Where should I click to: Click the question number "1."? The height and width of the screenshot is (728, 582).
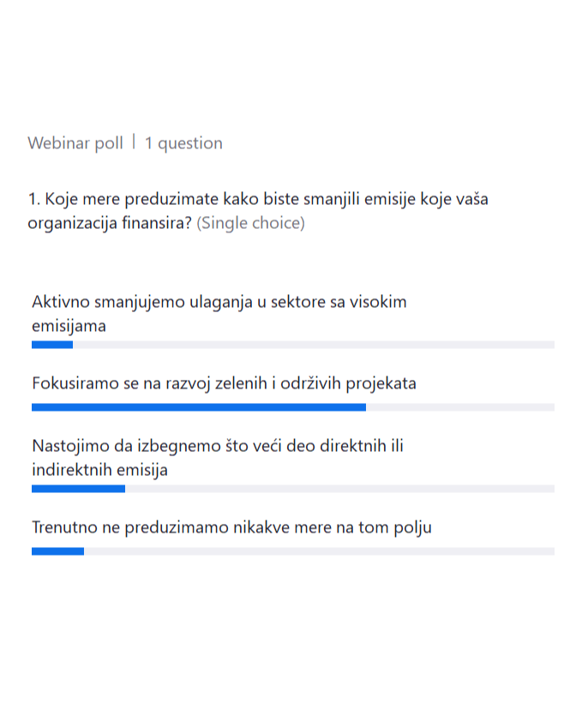(x=34, y=200)
